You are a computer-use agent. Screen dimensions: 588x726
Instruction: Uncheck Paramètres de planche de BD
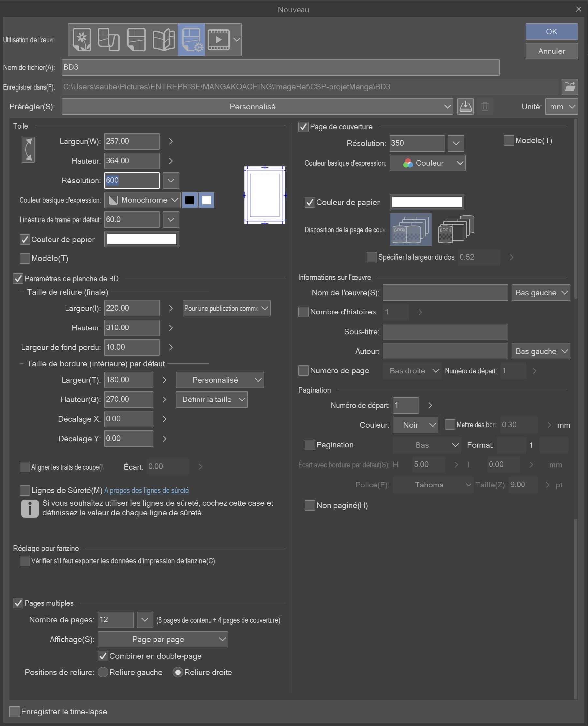pos(18,279)
